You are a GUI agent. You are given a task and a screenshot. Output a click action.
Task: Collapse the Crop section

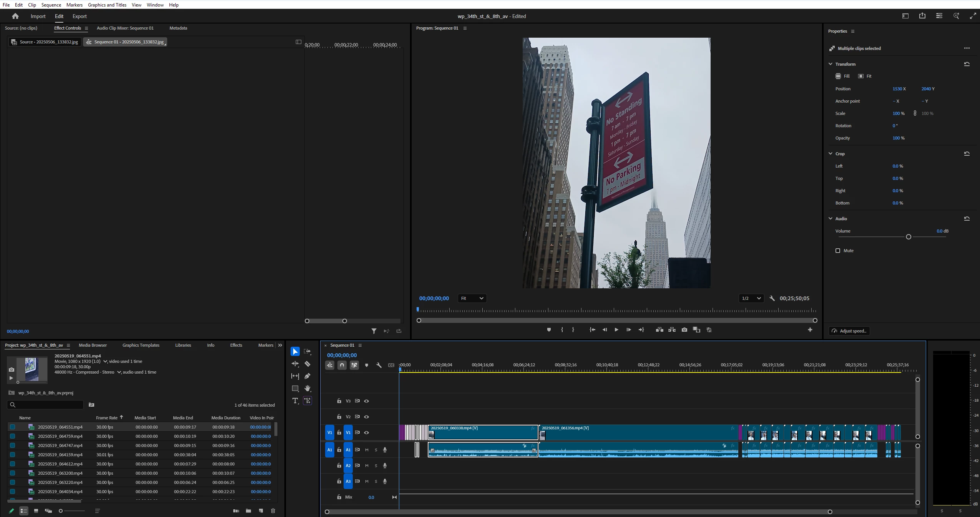pyautogui.click(x=831, y=153)
